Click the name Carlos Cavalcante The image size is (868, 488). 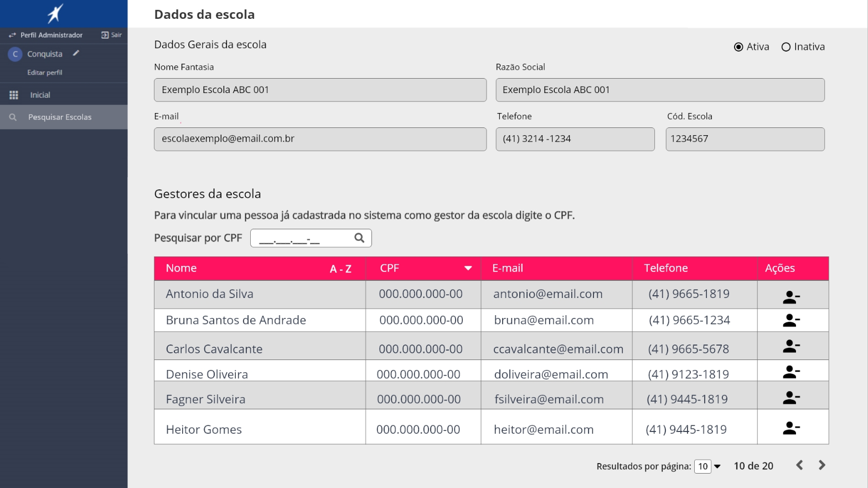214,349
